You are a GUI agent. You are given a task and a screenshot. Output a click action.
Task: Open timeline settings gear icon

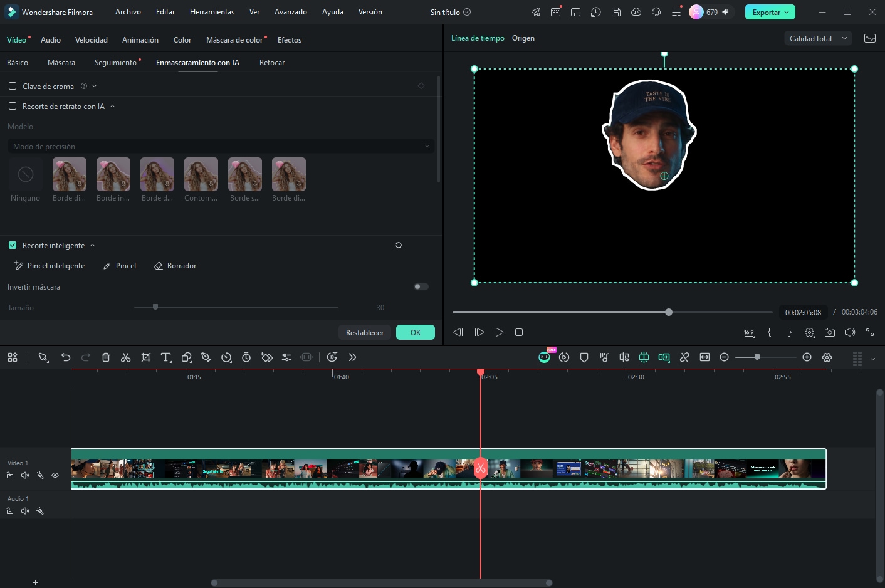[827, 357]
